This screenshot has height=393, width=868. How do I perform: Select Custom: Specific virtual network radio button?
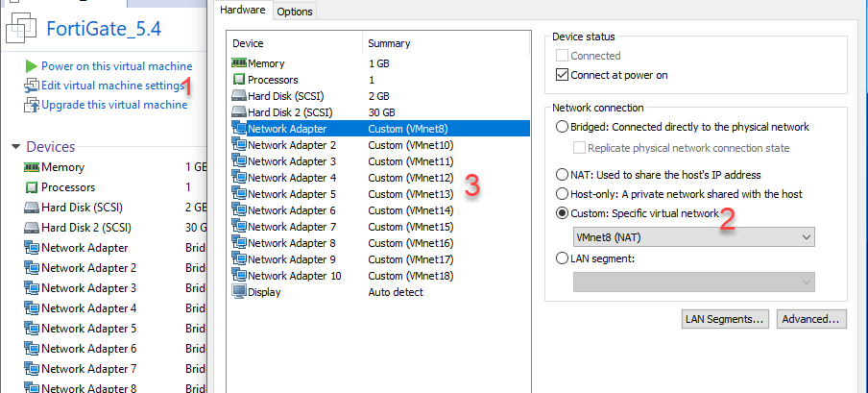pyautogui.click(x=562, y=213)
